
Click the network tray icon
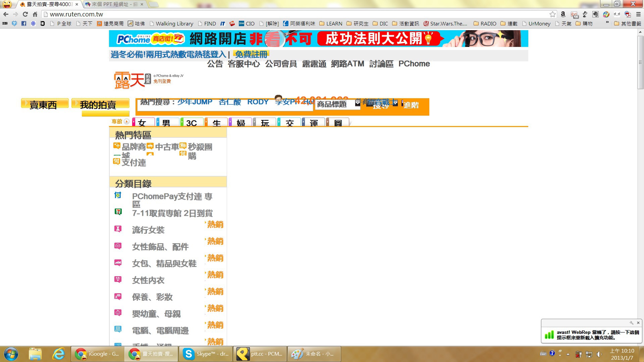(589, 354)
